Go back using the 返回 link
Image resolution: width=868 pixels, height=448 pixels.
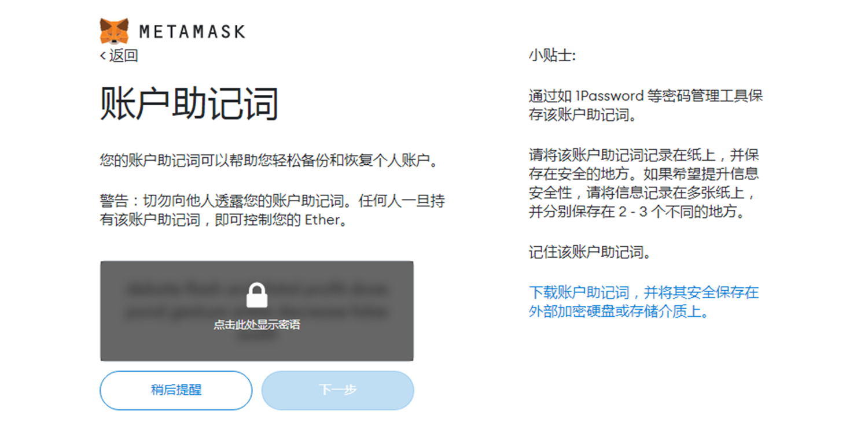click(119, 55)
